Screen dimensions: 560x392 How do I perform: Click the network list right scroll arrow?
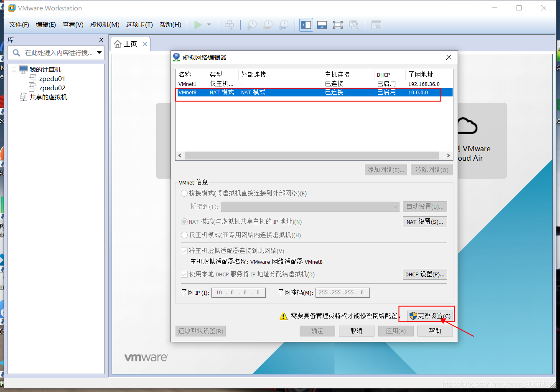pyautogui.click(x=448, y=156)
